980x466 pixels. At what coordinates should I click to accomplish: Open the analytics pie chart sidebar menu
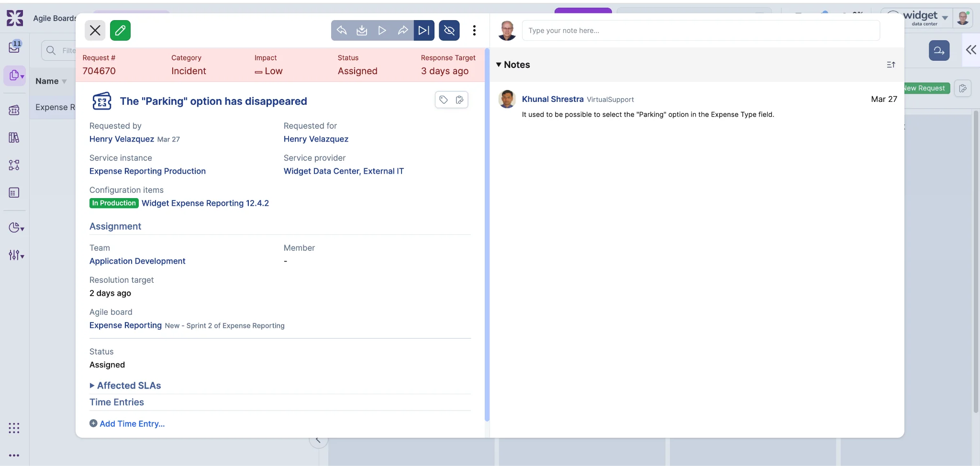point(16,227)
